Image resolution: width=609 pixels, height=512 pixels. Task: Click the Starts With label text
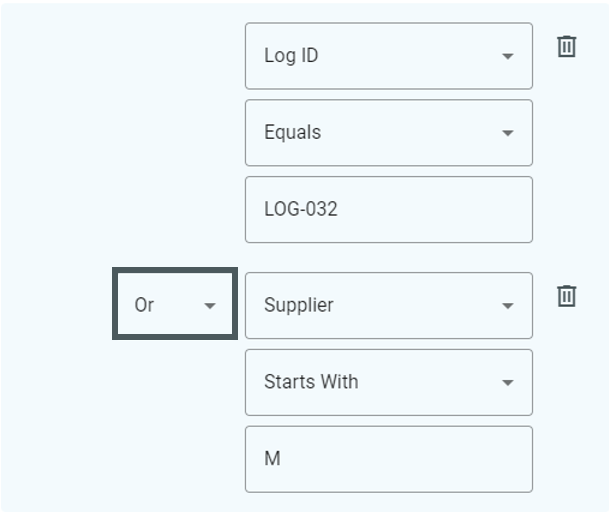311,381
